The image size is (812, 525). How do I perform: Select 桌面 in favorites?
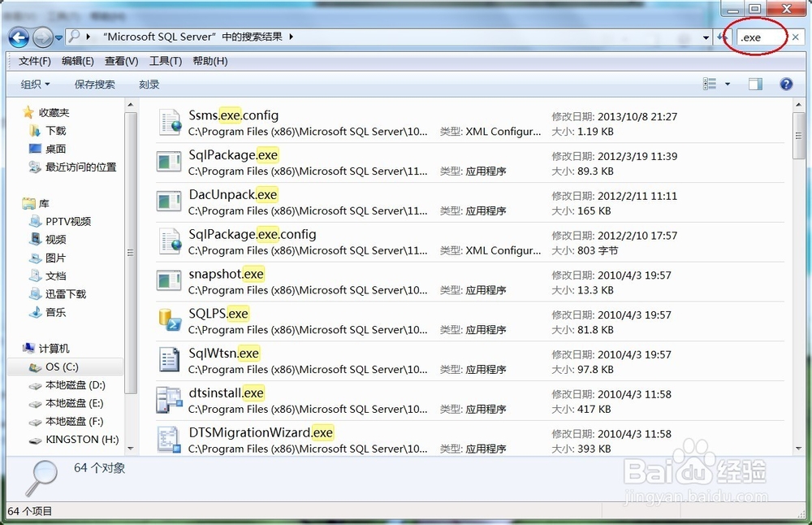click(x=48, y=149)
